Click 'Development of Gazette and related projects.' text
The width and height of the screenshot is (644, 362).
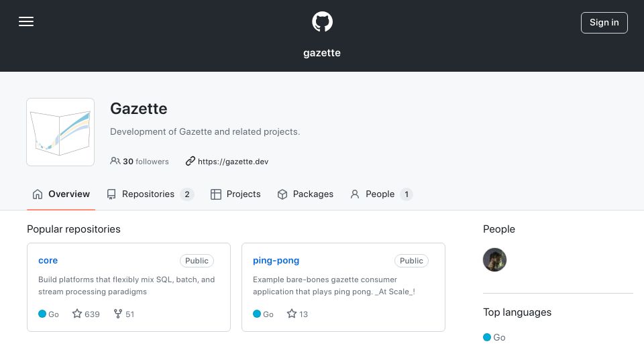pyautogui.click(x=205, y=132)
